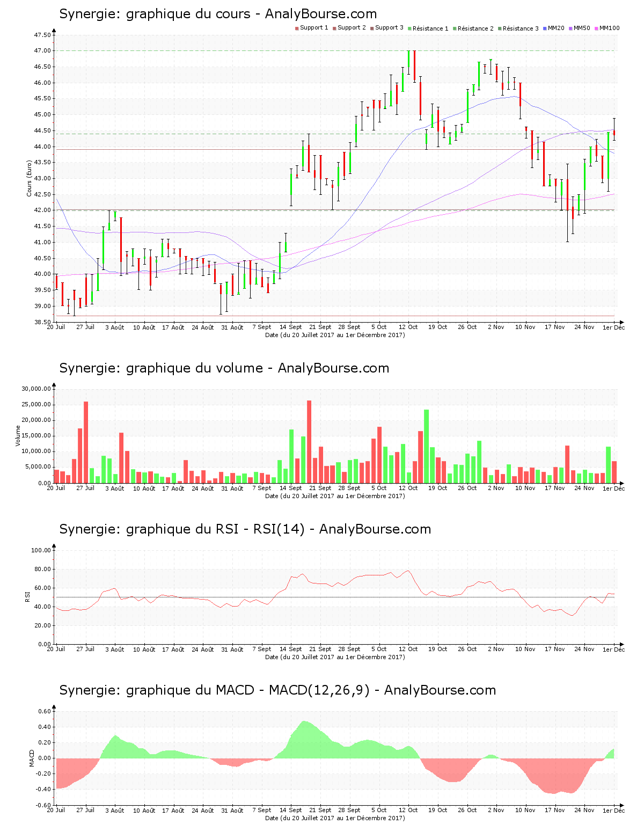
Task: Select the Résistance 3 legend entry
Action: 518,28
